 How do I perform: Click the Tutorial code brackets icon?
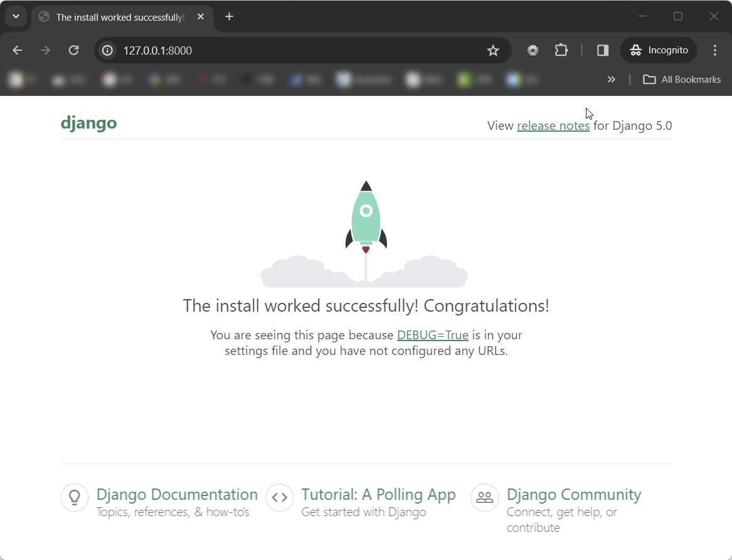(279, 497)
